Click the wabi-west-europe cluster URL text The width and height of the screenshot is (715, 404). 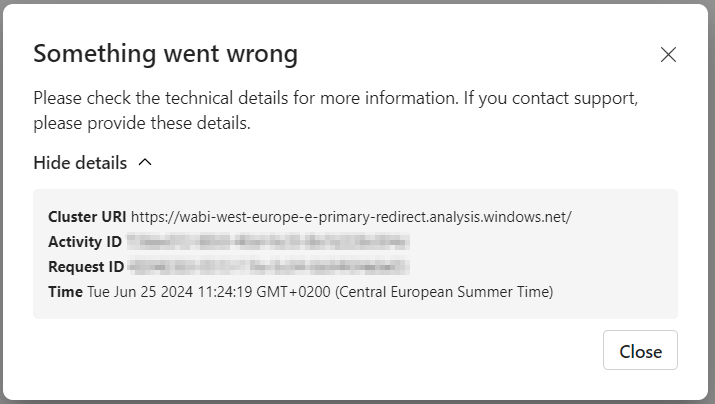350,216
